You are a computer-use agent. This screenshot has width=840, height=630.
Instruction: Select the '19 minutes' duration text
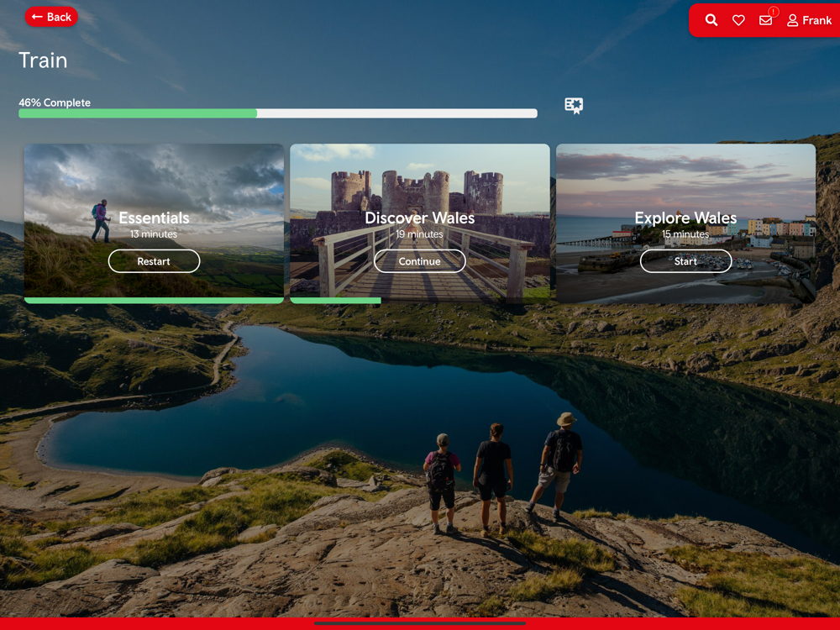[x=419, y=234]
